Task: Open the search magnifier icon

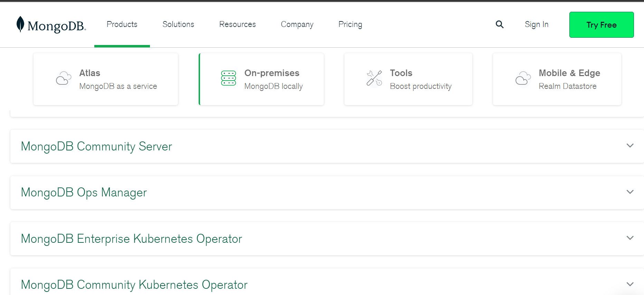Action: [500, 24]
